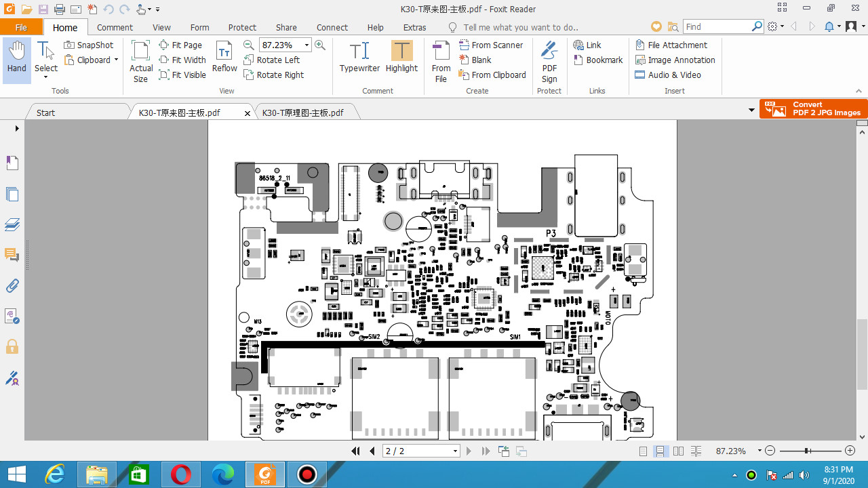Viewport: 868px width, 488px height.
Task: Open PDF Sign
Action: [549, 60]
